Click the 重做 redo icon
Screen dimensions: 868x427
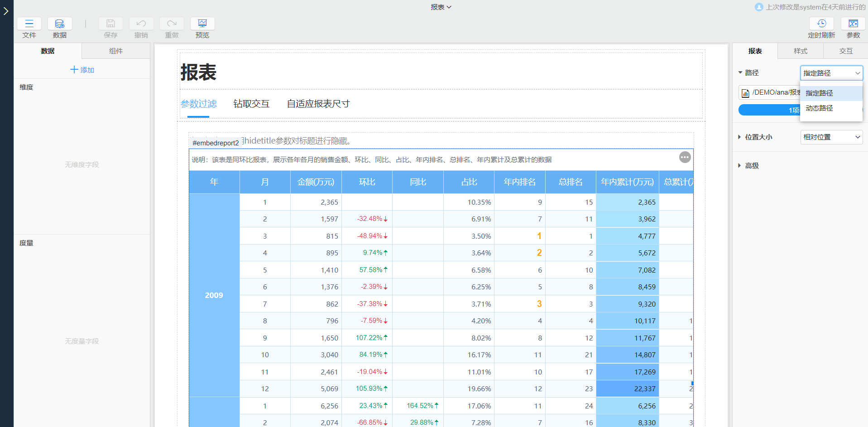pos(172,24)
